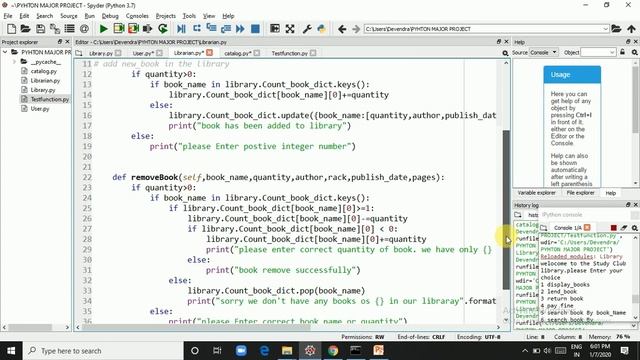This screenshot has width=640, height=360.
Task: Stop debugging with the blue square icon
Action: tap(255, 29)
